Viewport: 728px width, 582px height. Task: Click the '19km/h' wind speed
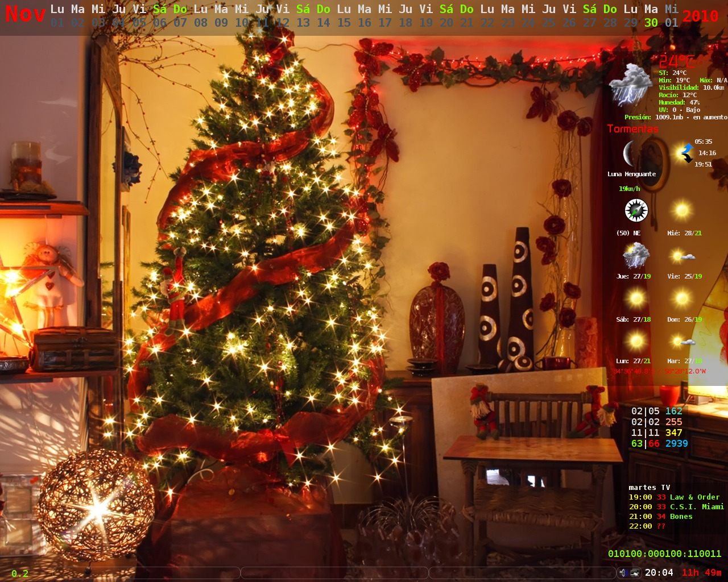(x=630, y=189)
